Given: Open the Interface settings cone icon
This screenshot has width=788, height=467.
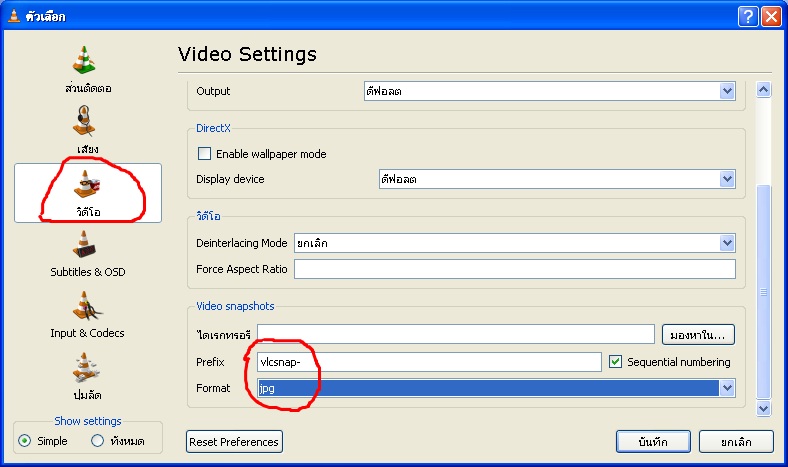Looking at the screenshot, I should click(x=84, y=59).
